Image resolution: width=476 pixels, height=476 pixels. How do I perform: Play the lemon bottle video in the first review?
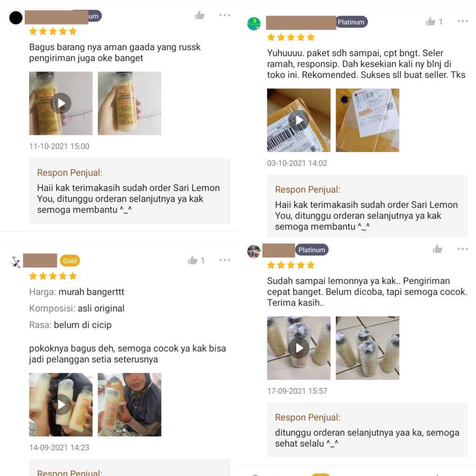(61, 103)
